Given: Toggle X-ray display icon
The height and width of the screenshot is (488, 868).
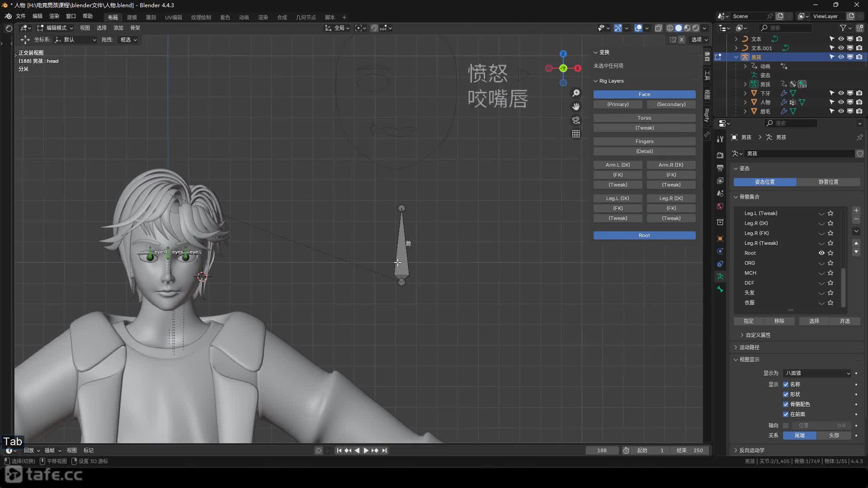Looking at the screenshot, I should [x=659, y=28].
